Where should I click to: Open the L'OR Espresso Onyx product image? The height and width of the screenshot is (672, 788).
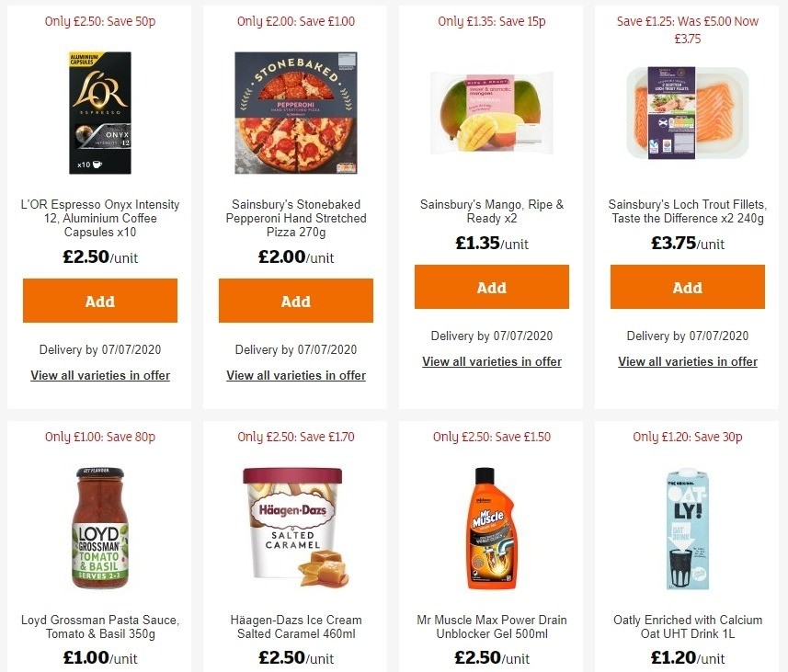[x=99, y=112]
